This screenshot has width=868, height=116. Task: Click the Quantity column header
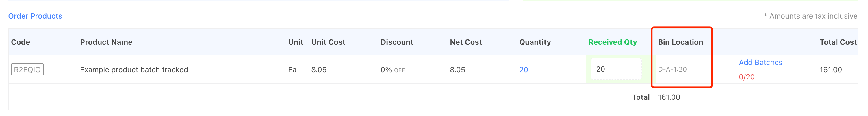point(535,42)
